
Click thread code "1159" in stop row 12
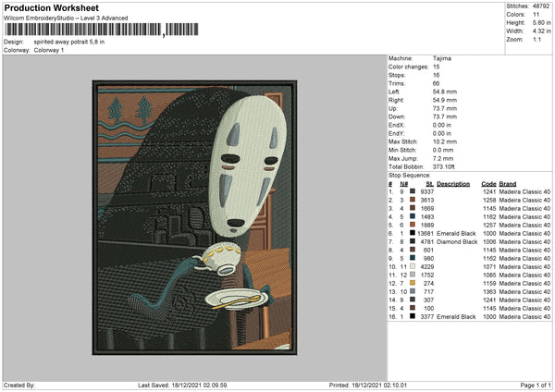(x=489, y=284)
